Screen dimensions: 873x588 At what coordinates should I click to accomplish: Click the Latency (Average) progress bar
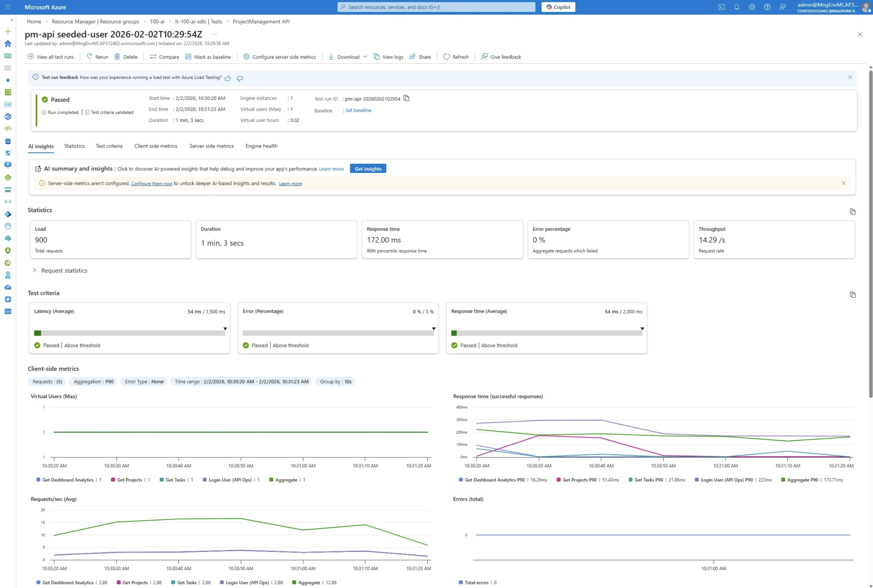pyautogui.click(x=129, y=333)
